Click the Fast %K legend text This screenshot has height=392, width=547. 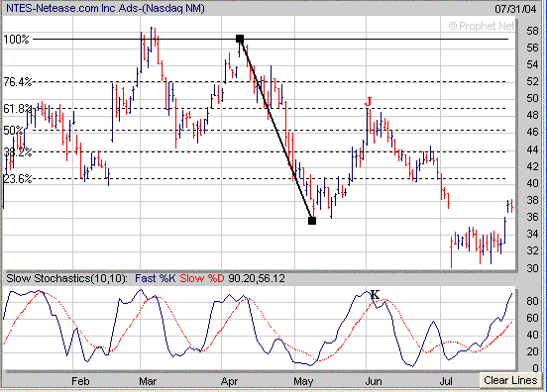pos(155,278)
